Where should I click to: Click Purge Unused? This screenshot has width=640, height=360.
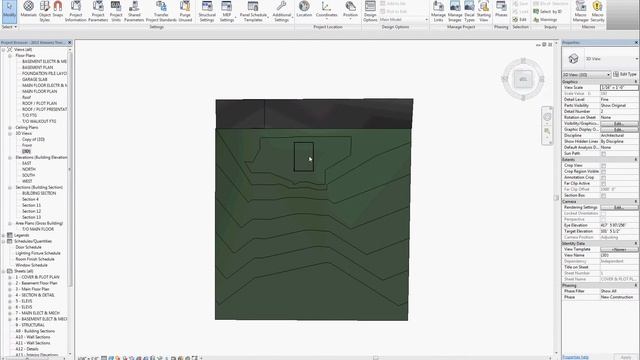pos(185,11)
